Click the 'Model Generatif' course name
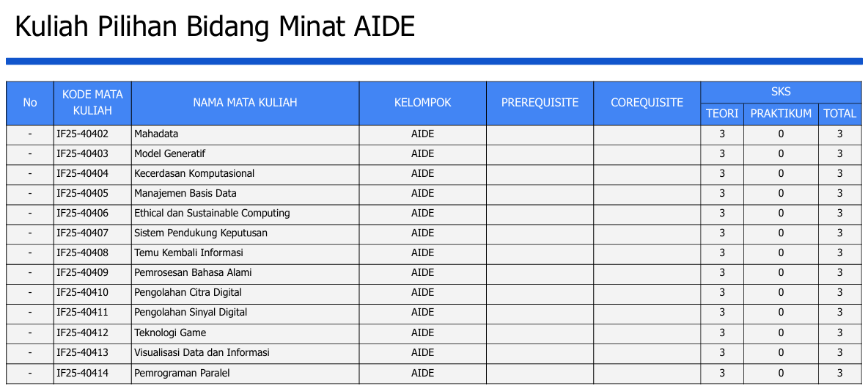This screenshot has height=389, width=868. pyautogui.click(x=170, y=154)
